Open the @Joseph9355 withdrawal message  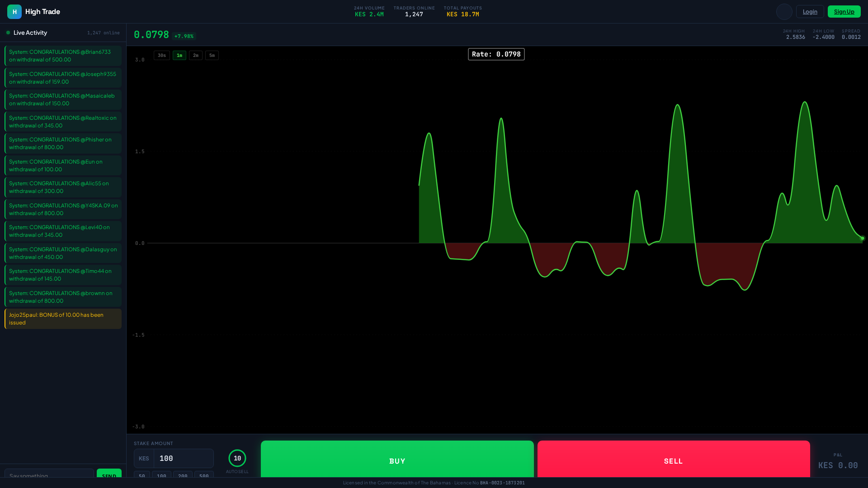pyautogui.click(x=63, y=78)
